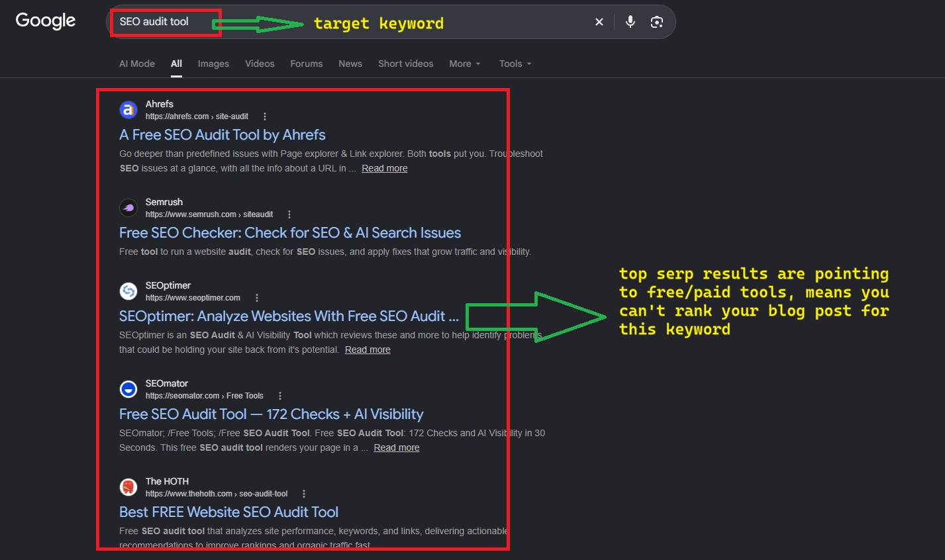Open three-dot menu for SEOptimer result
Screen dimensions: 945x560
point(257,298)
